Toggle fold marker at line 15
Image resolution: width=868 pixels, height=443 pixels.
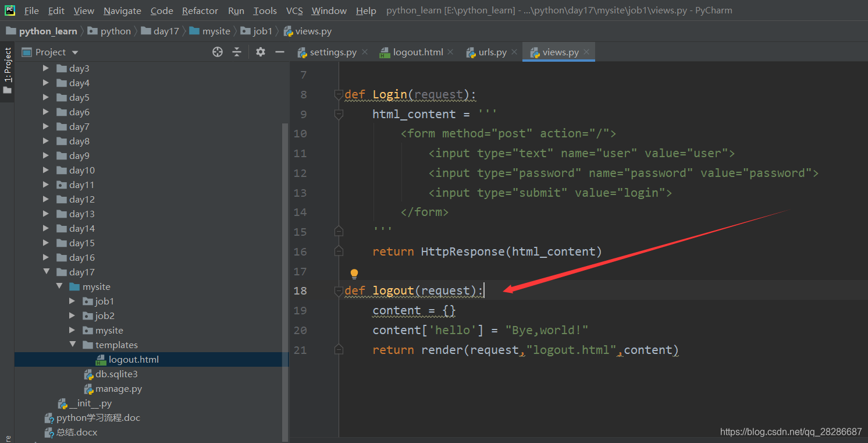(339, 232)
